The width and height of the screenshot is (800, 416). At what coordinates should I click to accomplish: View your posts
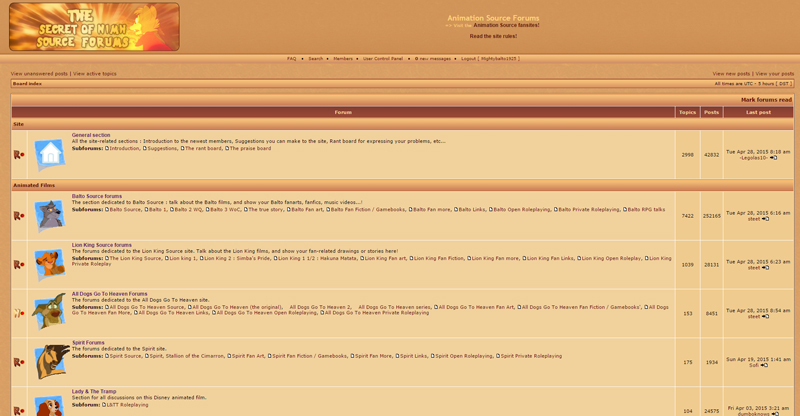tap(774, 74)
